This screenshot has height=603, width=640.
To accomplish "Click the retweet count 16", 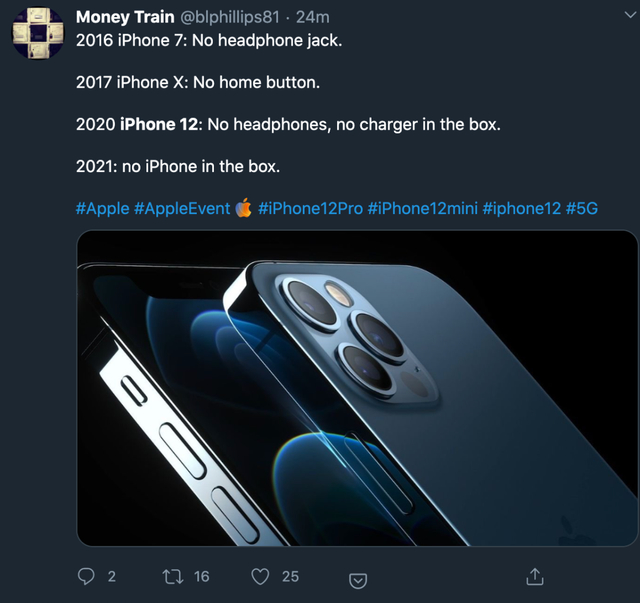I will pyautogui.click(x=202, y=576).
